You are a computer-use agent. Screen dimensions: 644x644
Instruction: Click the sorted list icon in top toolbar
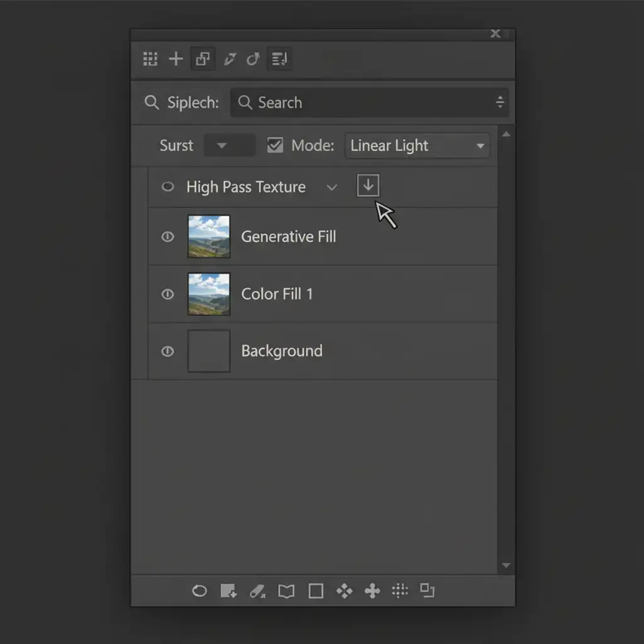(279, 59)
